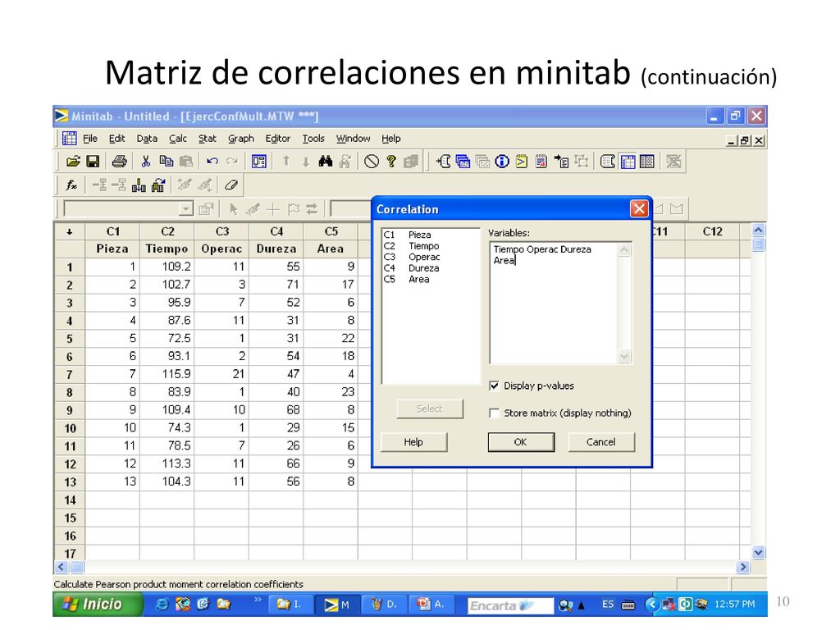Open Help in the Correlation dialog

[x=413, y=442]
